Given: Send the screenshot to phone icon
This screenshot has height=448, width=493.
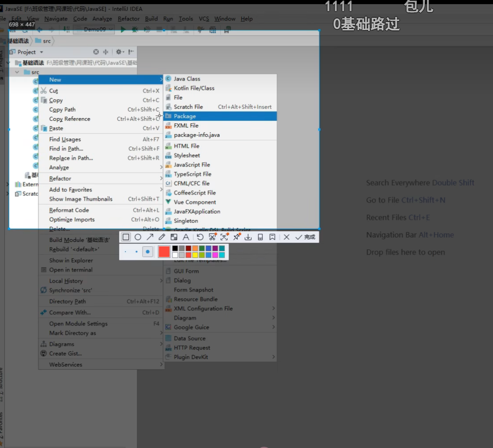Looking at the screenshot, I should 260,237.
